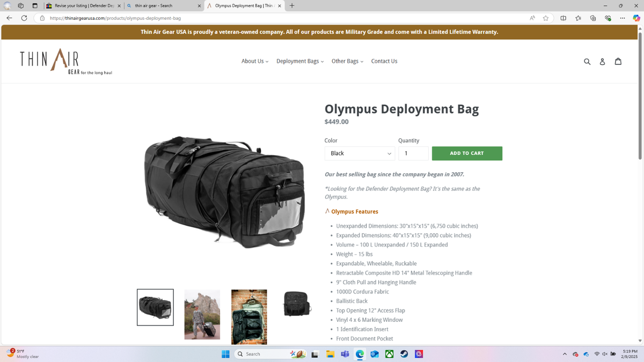Screen dimensions: 644x362
Task: Click the Ballistic Back feature line
Action: 352,301
